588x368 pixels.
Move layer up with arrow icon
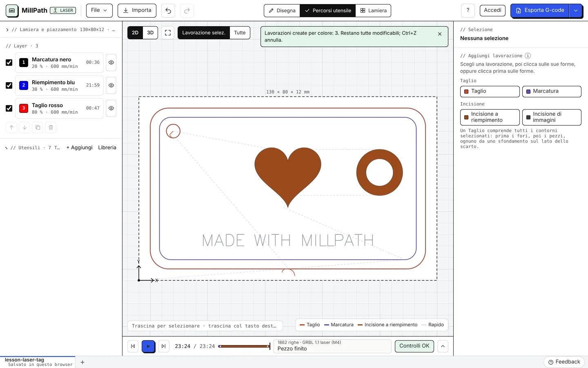(11, 128)
